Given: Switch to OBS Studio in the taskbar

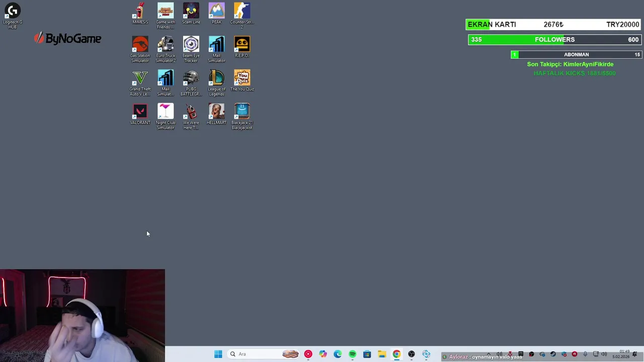Looking at the screenshot, I should (x=412, y=354).
